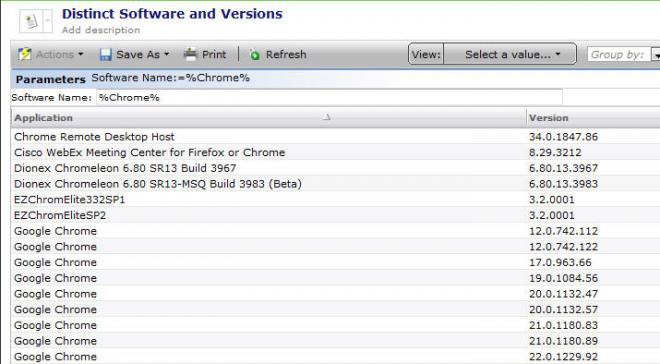Viewport: 660px width, 364px height.
Task: Click the green Refresh icon
Action: pyautogui.click(x=254, y=54)
